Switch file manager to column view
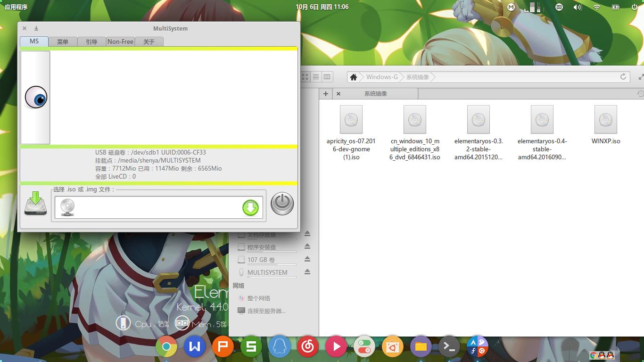 click(327, 77)
